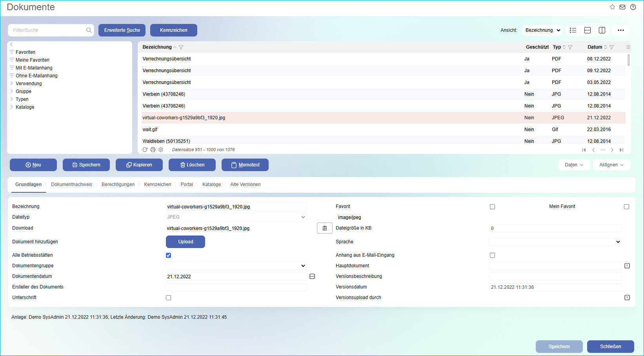
Task: Print the document list via printer icon
Action: click(x=153, y=150)
